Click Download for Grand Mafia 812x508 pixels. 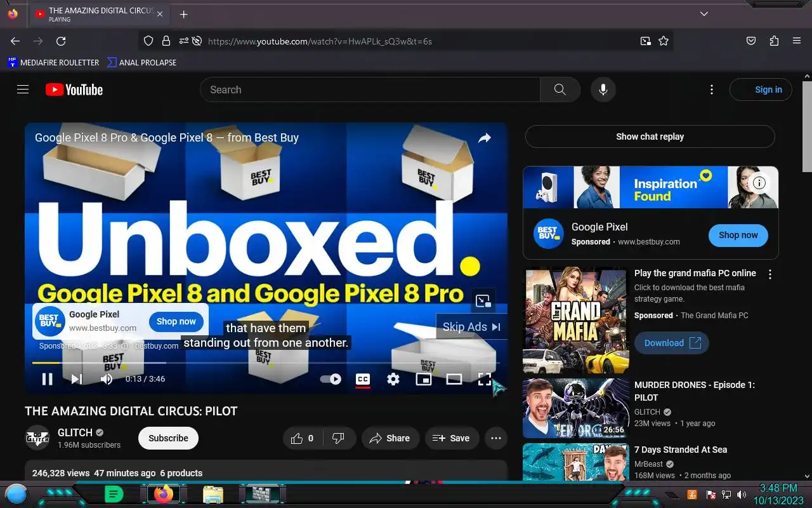point(672,343)
